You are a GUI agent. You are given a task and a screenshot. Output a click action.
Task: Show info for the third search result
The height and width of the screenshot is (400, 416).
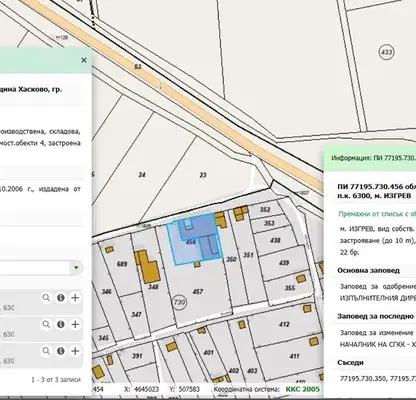point(61,351)
